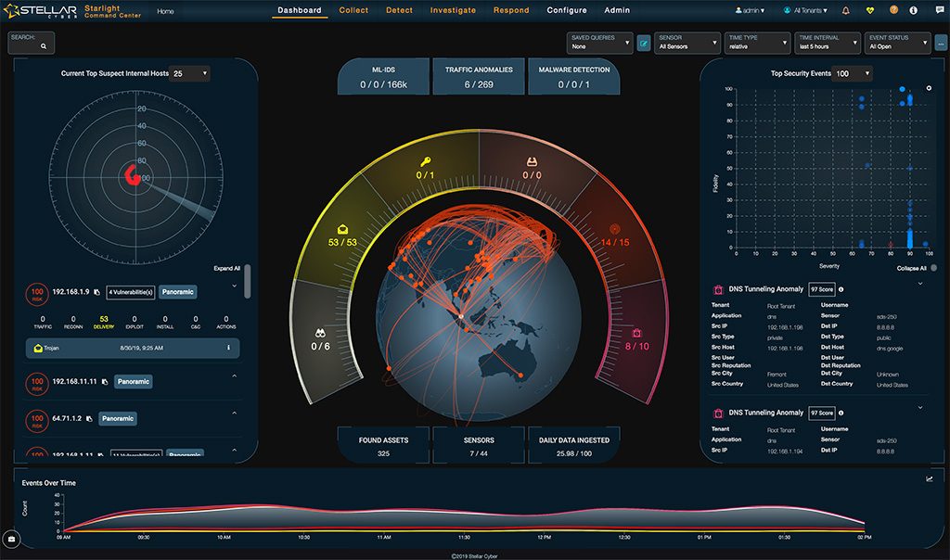Click the heart health status icon

click(870, 10)
